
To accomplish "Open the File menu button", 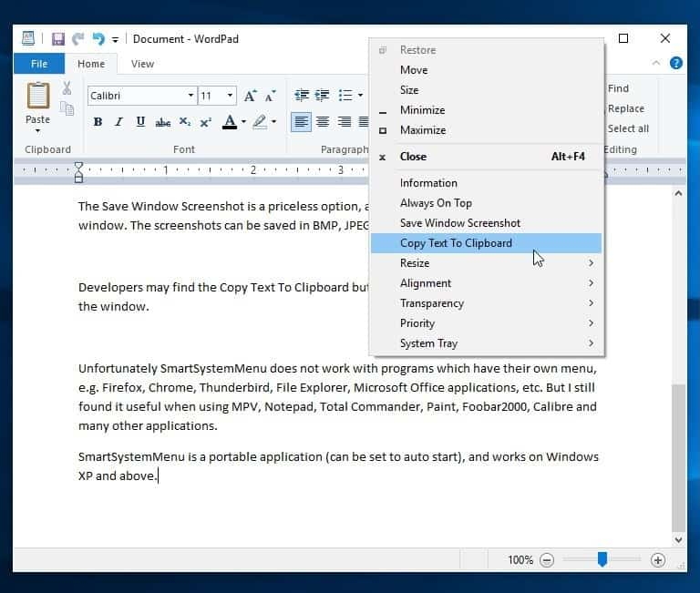I will (39, 64).
